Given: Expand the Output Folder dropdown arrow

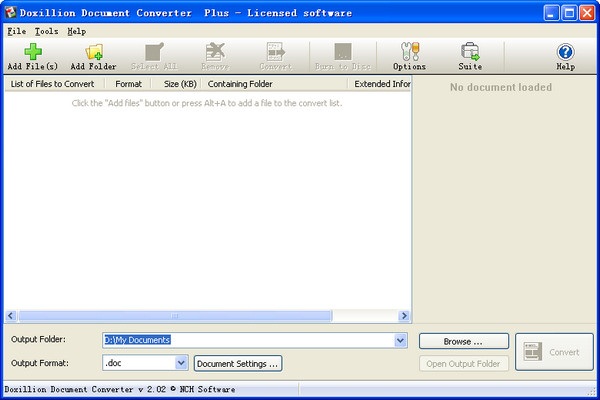Looking at the screenshot, I should pos(400,340).
